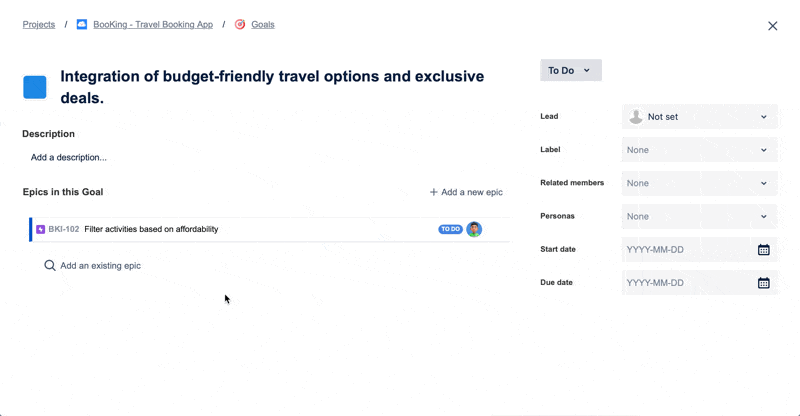The height and width of the screenshot is (416, 800).
Task: Open BooKing - Travel Booking App link
Action: (153, 24)
